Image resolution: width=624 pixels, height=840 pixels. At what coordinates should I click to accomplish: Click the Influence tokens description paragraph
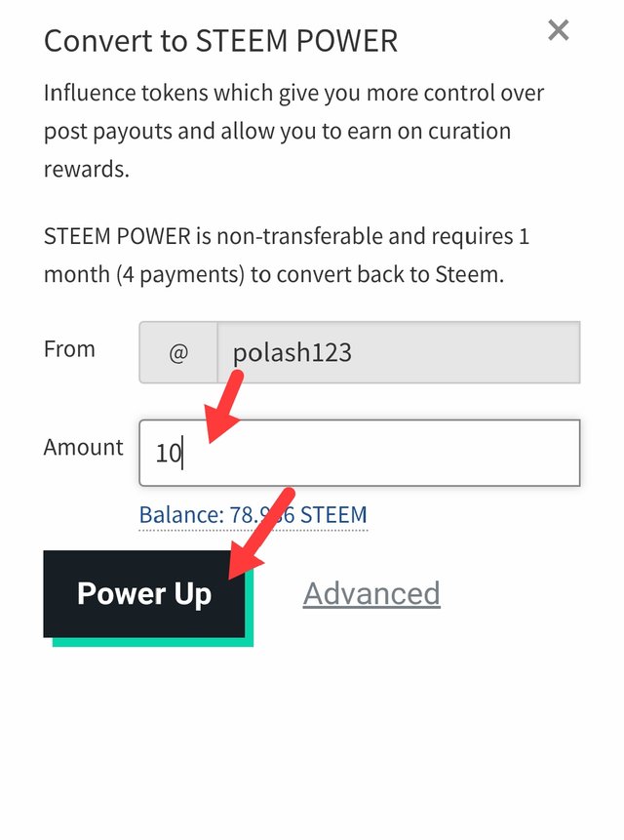tap(292, 131)
